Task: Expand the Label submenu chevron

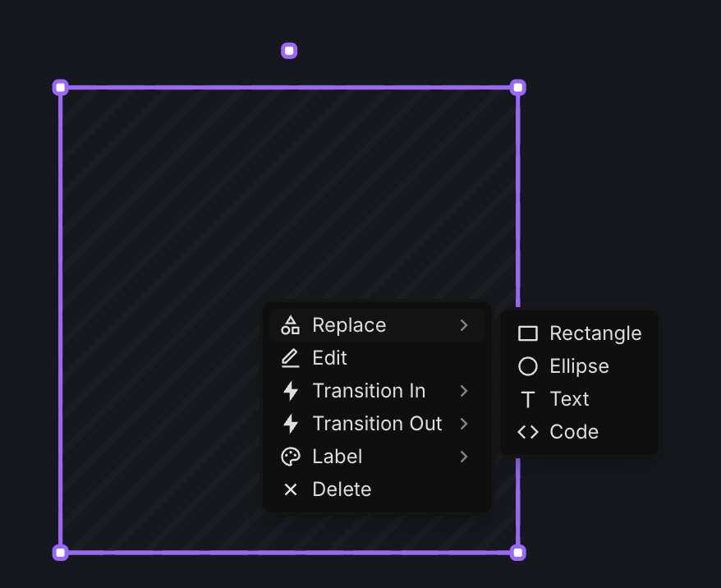Action: click(x=465, y=457)
